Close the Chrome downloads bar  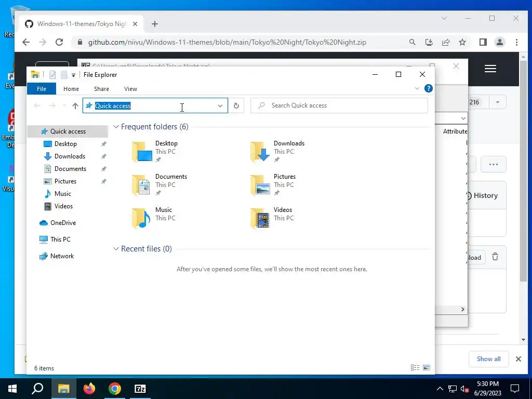pos(518,359)
